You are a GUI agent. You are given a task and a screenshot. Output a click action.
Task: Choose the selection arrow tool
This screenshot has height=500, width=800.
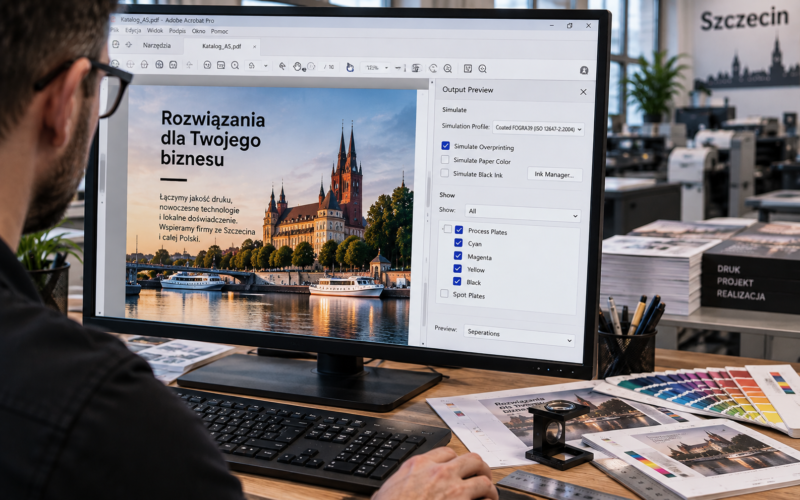point(282,66)
